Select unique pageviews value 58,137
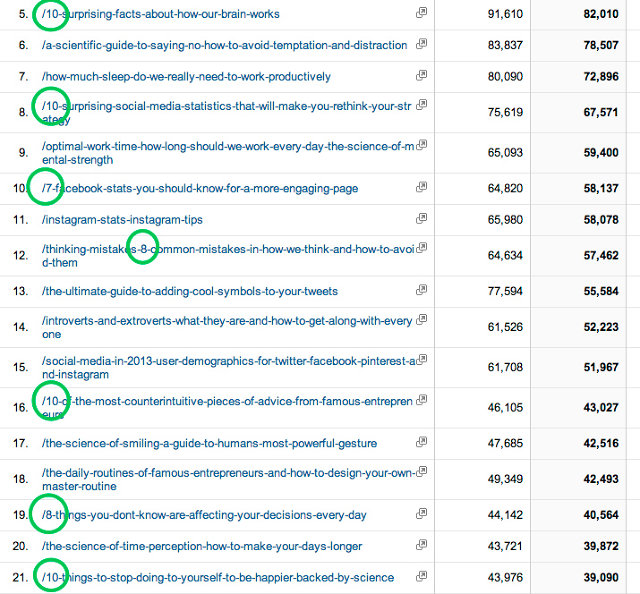The height and width of the screenshot is (594, 640). (x=601, y=189)
